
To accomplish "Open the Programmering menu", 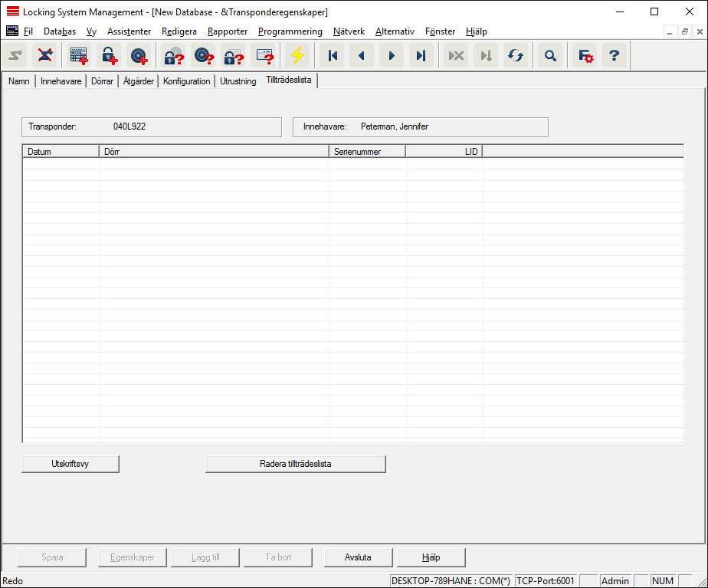I will pyautogui.click(x=290, y=31).
